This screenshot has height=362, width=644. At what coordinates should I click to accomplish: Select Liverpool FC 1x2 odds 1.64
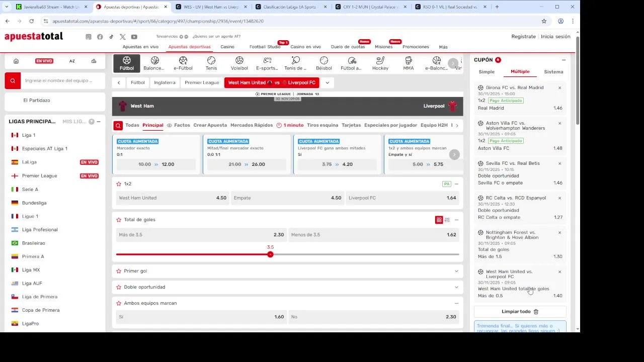(403, 198)
